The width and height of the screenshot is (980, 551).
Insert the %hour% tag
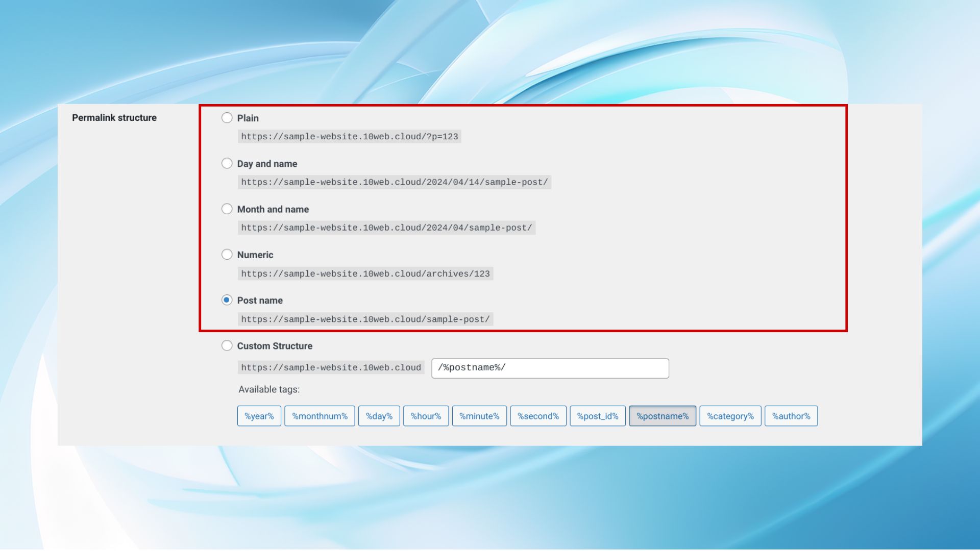(x=426, y=416)
